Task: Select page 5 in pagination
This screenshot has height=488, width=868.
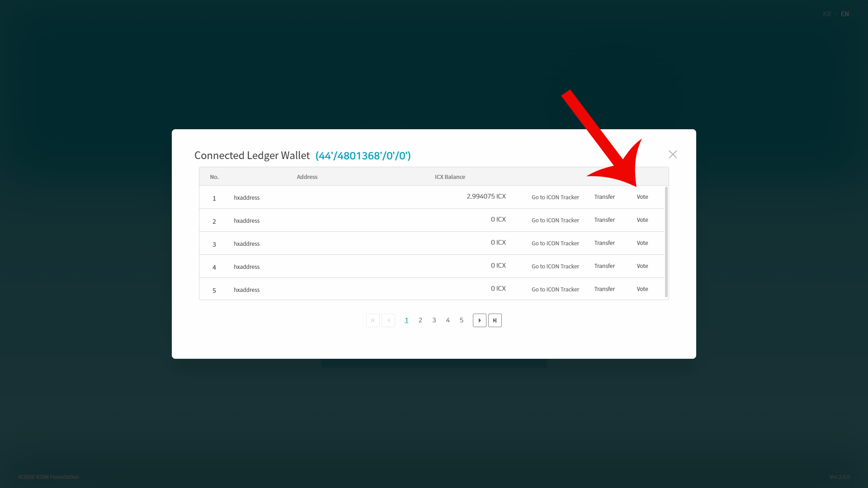Action: tap(461, 320)
